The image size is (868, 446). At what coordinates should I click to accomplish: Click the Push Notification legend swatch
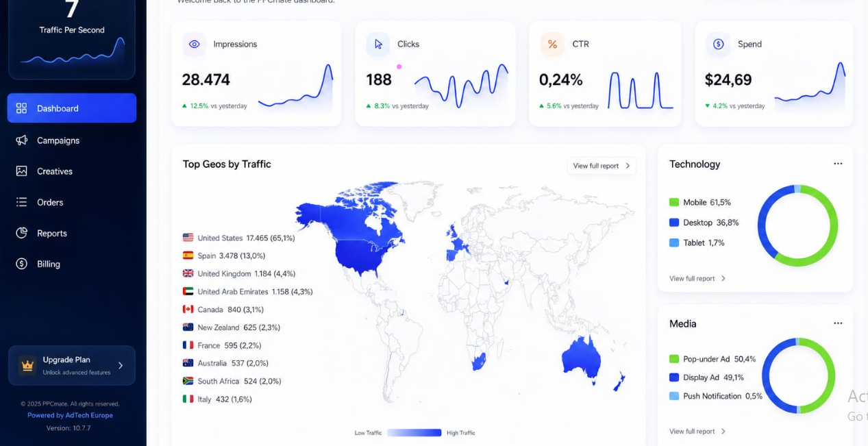click(674, 396)
